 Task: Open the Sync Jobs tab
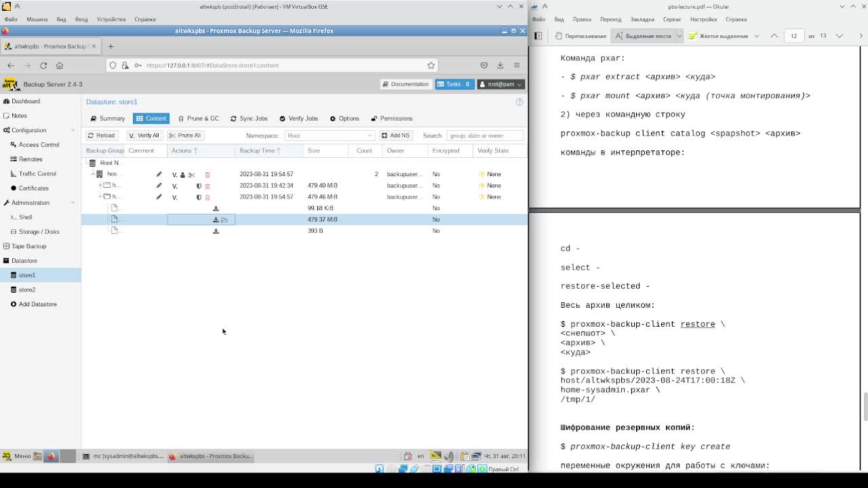[x=249, y=119]
